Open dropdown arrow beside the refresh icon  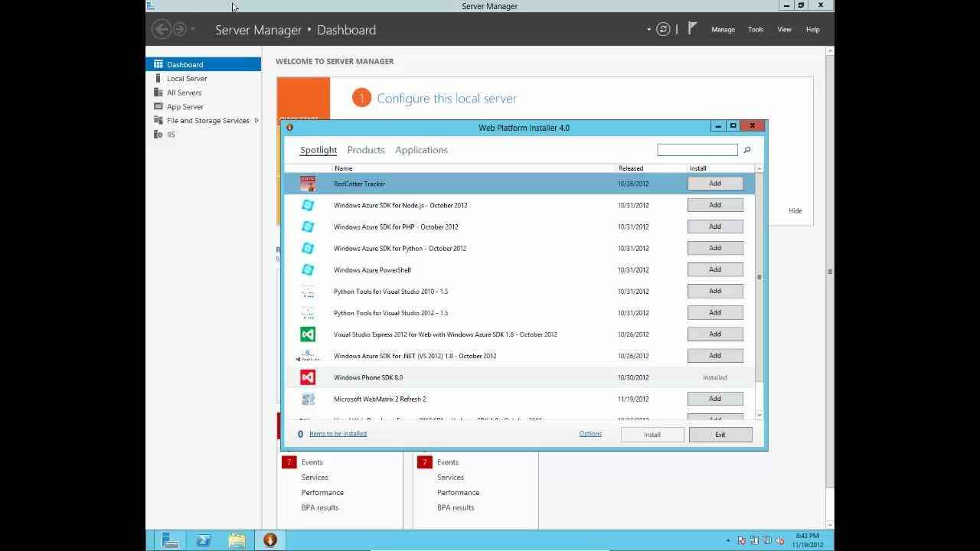point(648,30)
